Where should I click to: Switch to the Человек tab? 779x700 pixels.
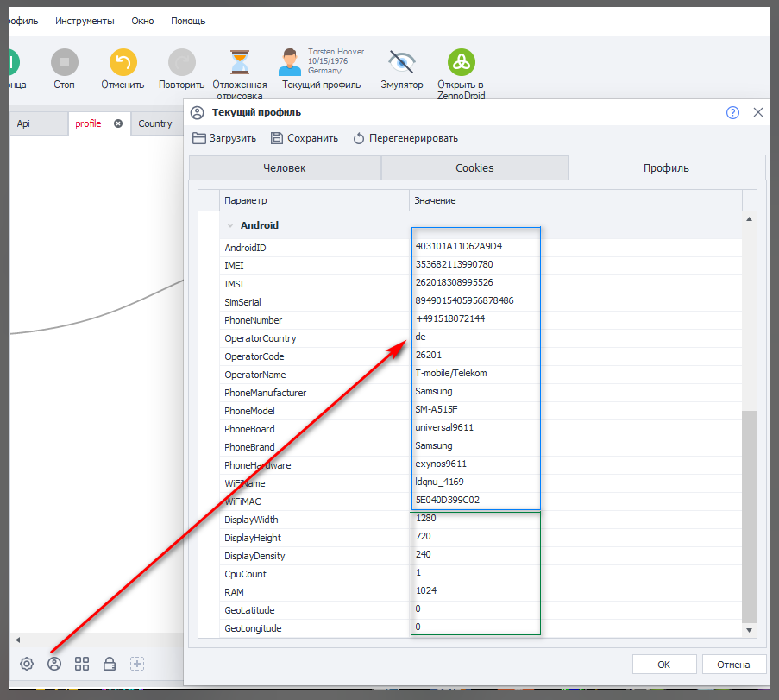point(285,168)
